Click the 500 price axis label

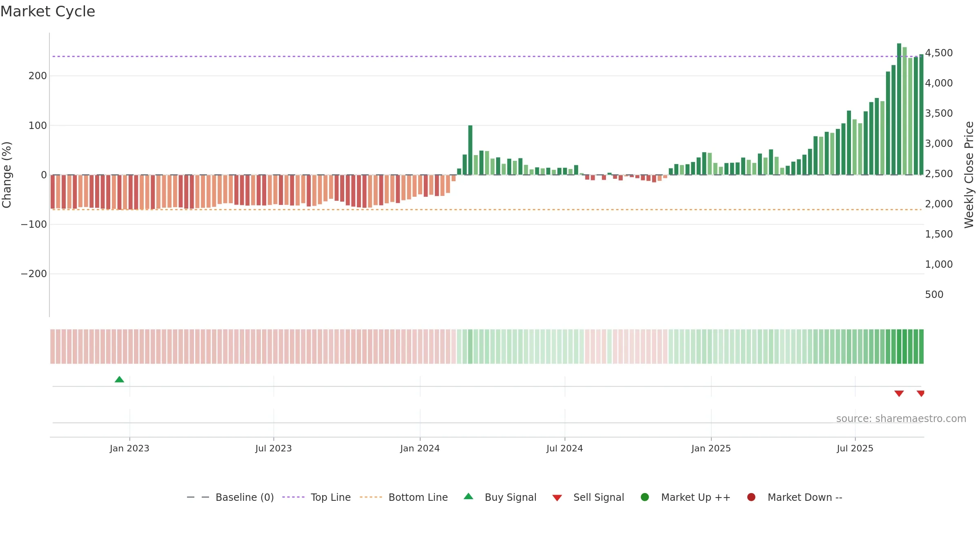click(x=934, y=295)
